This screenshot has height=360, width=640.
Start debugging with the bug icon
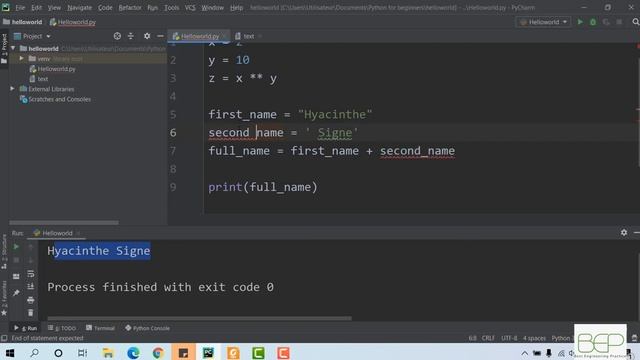593,22
